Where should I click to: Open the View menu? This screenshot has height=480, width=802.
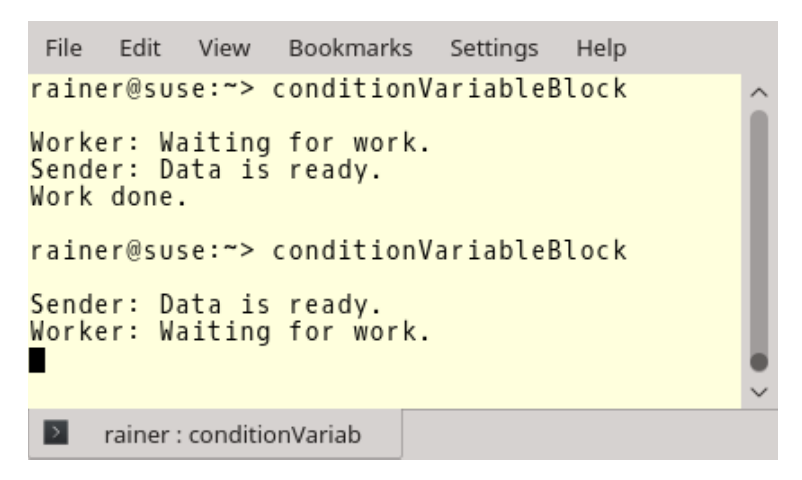(224, 49)
